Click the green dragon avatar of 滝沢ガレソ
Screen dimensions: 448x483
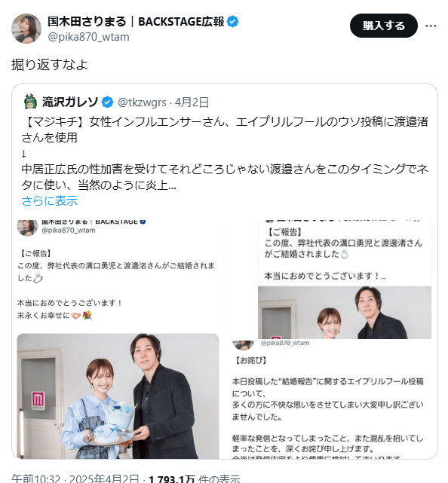click(30, 102)
